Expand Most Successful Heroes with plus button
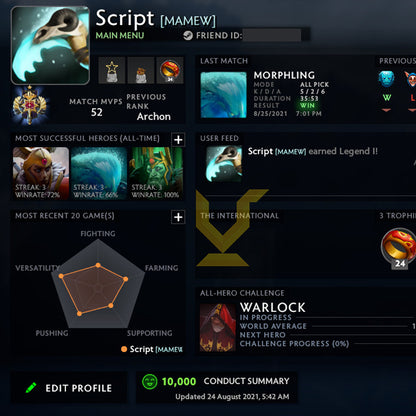416x416 pixels. (178, 140)
